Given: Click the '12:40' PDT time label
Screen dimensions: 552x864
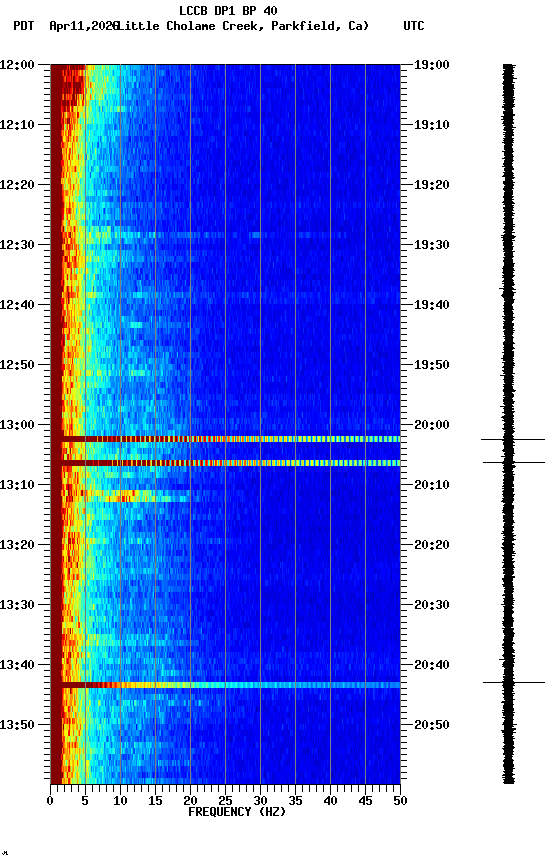Looking at the screenshot, I should [x=17, y=305].
